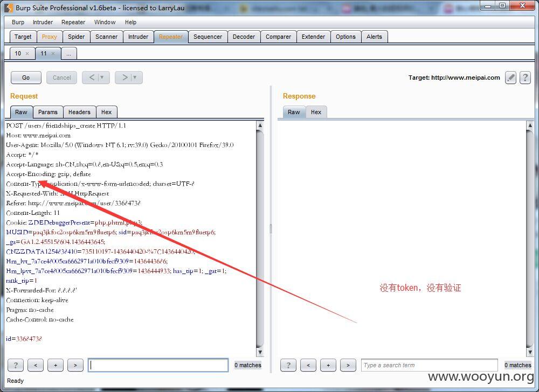The image size is (539, 392).
Task: Open the back history dropdown arrow
Action: (x=102, y=78)
